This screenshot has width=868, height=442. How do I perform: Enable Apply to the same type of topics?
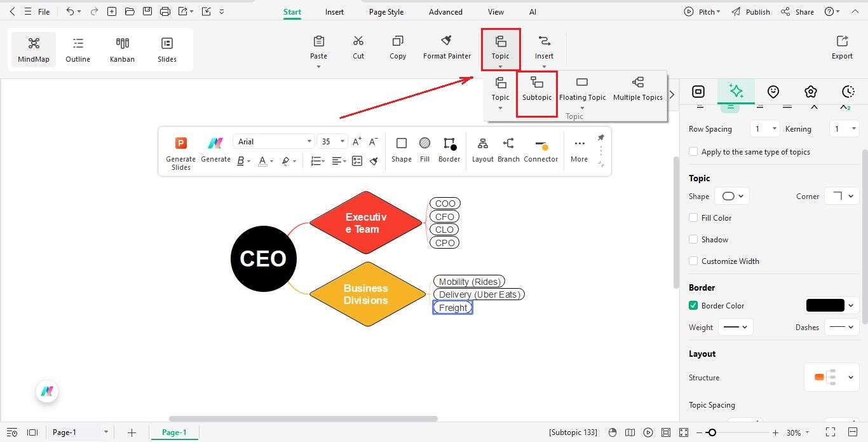(x=693, y=151)
